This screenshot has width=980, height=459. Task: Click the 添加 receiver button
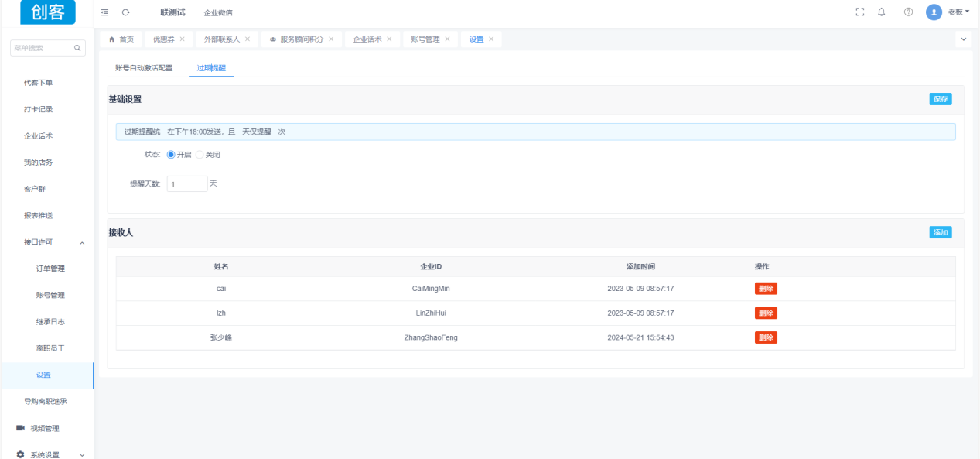pyautogui.click(x=941, y=232)
